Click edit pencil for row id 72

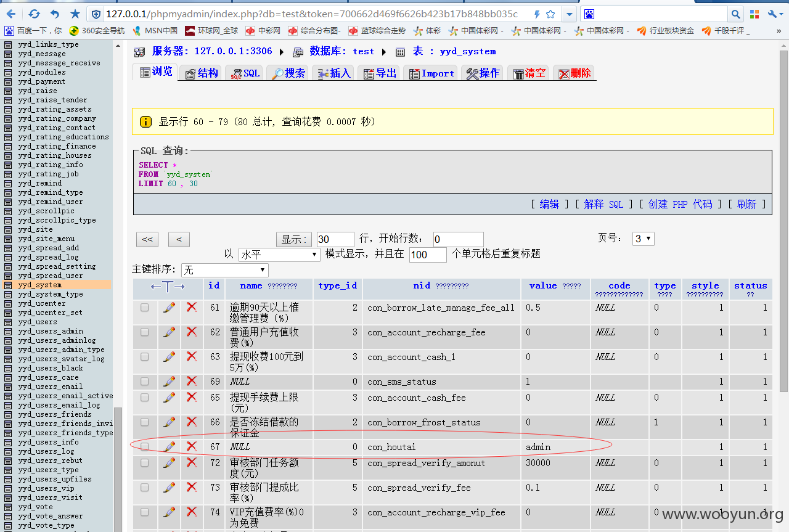tap(169, 462)
